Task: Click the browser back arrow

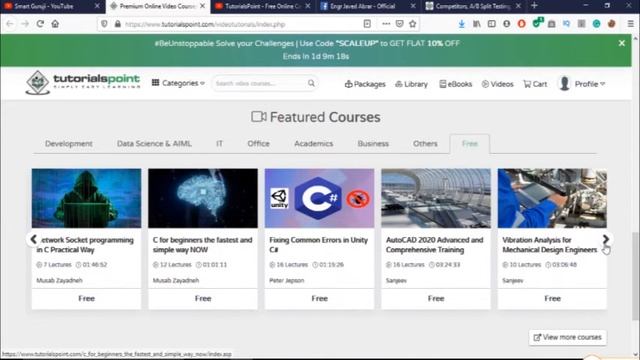Action: coord(10,24)
